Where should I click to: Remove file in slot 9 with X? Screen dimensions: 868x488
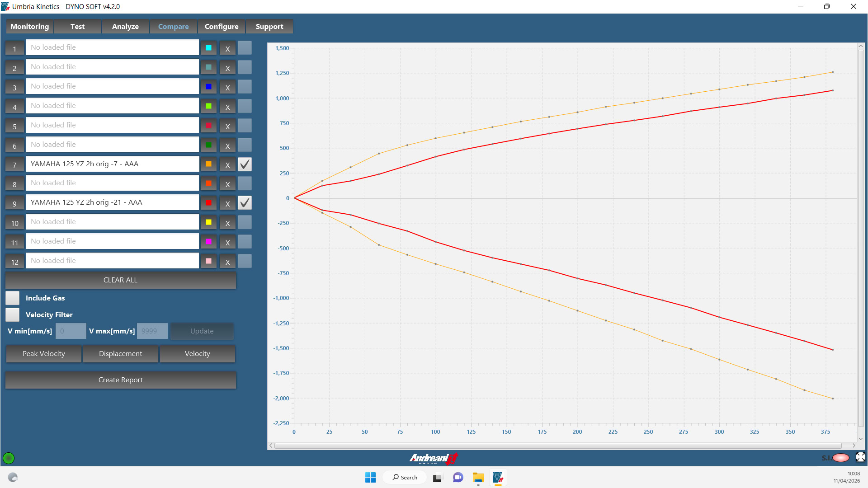point(227,203)
